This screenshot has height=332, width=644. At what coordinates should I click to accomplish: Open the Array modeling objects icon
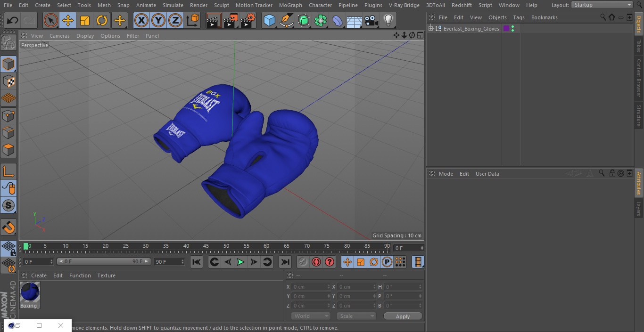[321, 20]
